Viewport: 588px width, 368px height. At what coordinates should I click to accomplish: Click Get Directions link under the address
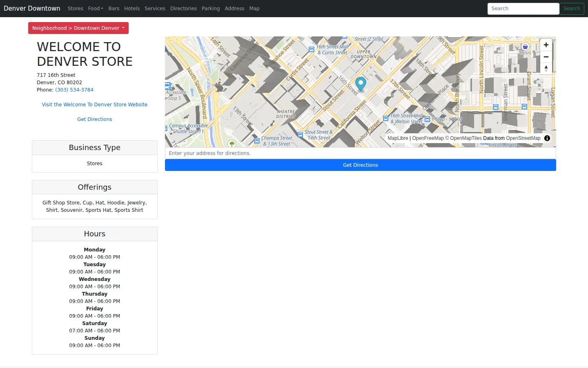95,119
